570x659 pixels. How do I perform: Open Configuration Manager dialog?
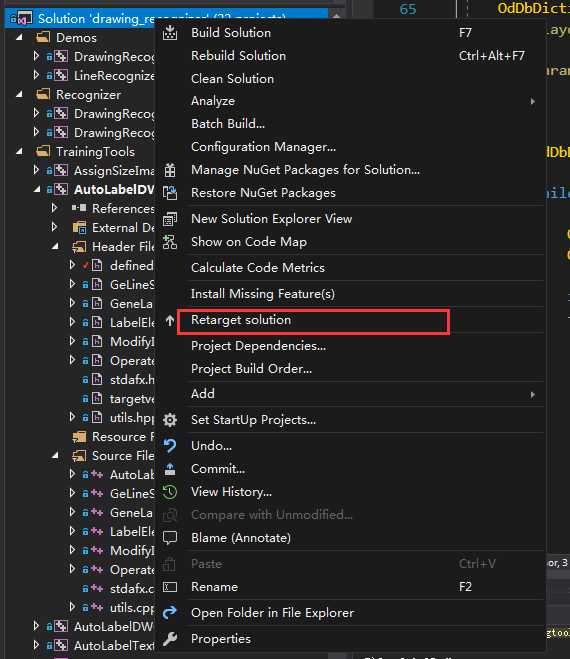tap(263, 147)
